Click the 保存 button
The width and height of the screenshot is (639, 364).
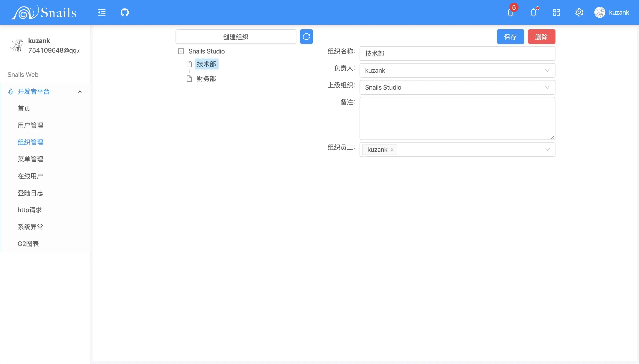(x=510, y=37)
